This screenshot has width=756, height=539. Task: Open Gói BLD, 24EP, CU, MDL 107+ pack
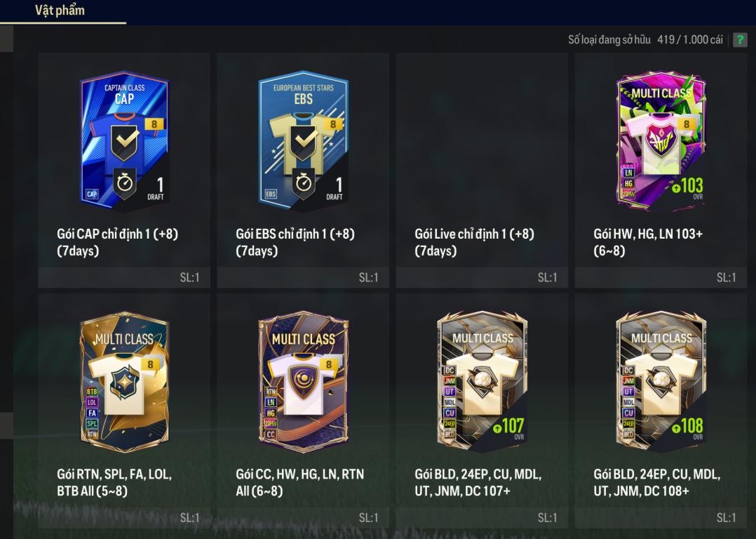pyautogui.click(x=482, y=411)
